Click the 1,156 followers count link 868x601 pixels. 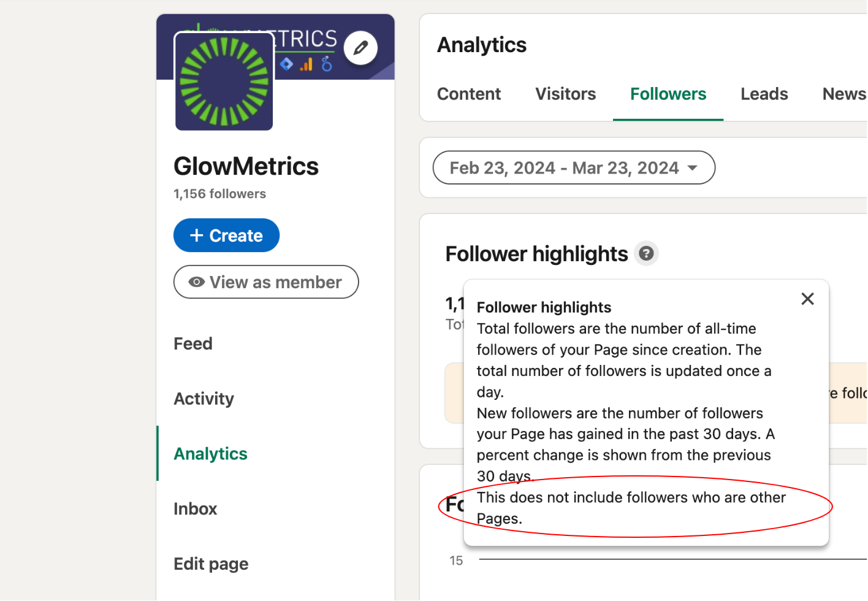tap(220, 194)
